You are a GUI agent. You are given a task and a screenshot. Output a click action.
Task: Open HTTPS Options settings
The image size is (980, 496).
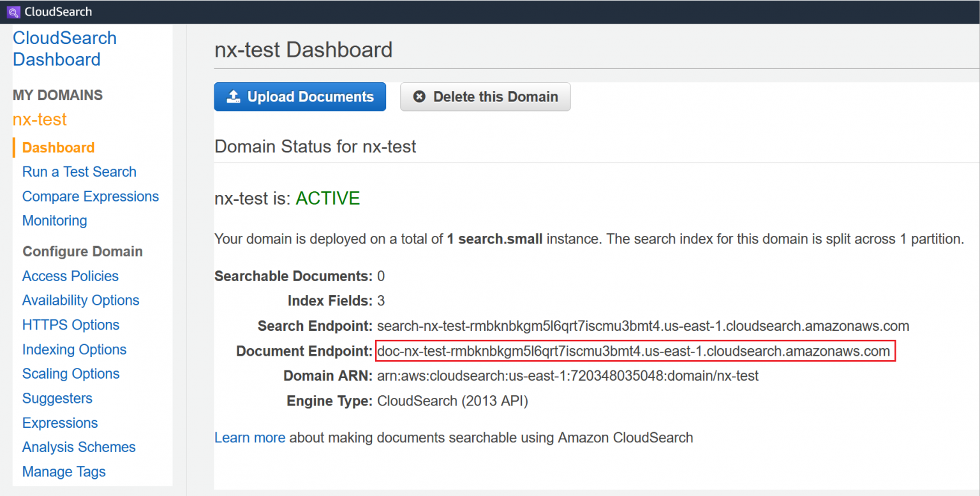click(70, 325)
